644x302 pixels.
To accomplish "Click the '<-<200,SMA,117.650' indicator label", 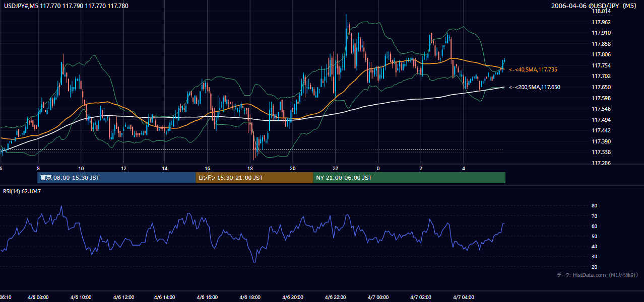I will coord(534,87).
